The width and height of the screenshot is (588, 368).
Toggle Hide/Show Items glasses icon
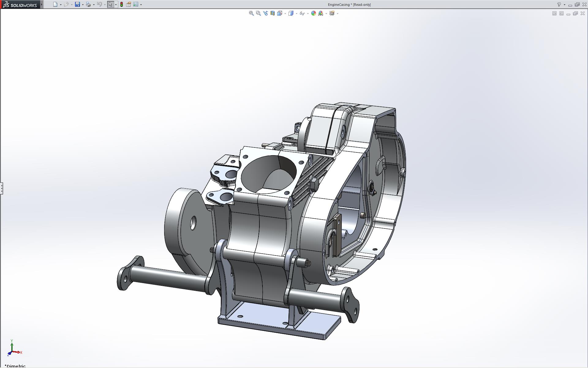point(302,13)
